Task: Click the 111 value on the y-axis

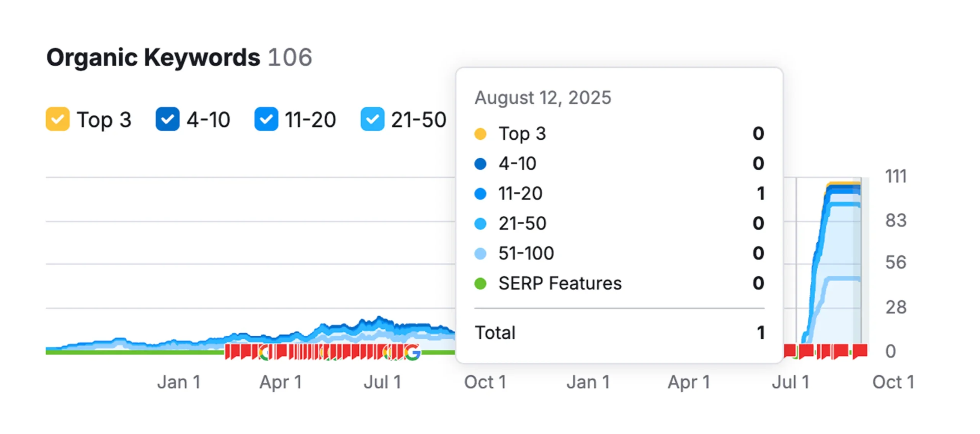Action: click(x=895, y=176)
